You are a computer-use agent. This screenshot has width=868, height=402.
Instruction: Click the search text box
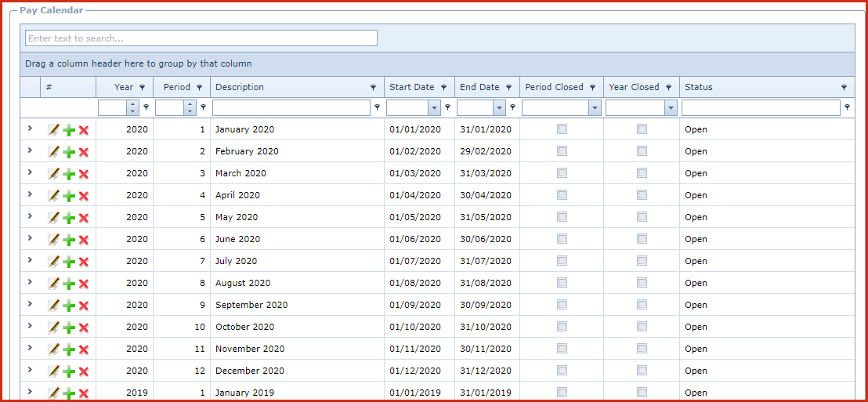(x=201, y=38)
